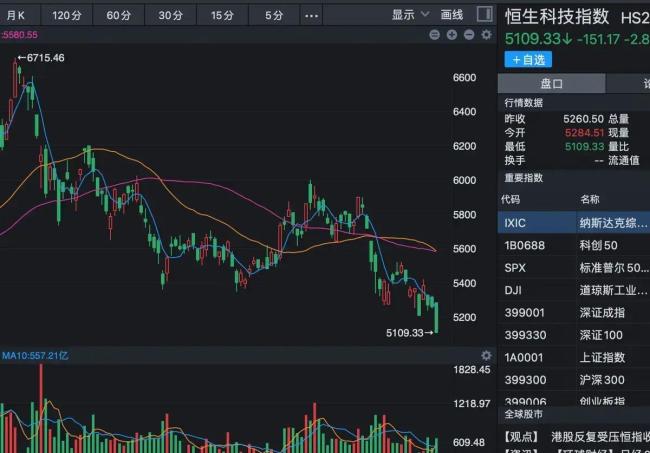Select 1A0001 上证指数 row

tap(574, 357)
